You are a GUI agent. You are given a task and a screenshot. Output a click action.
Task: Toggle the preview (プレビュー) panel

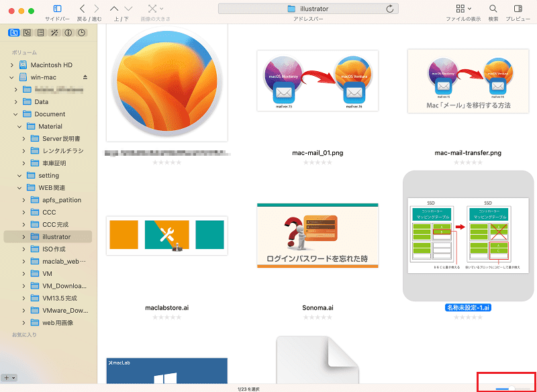tap(518, 9)
